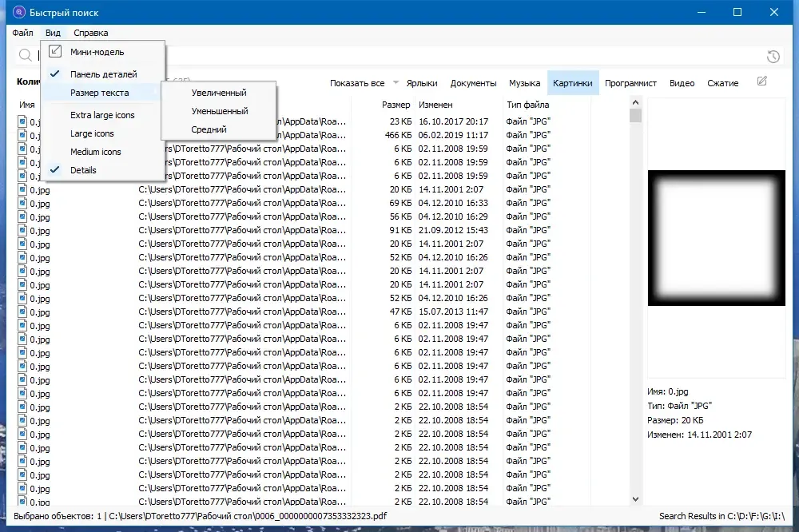Viewport: 799px width, 532px height.
Task: Sort by the Тип файла column header
Action: pyautogui.click(x=528, y=105)
